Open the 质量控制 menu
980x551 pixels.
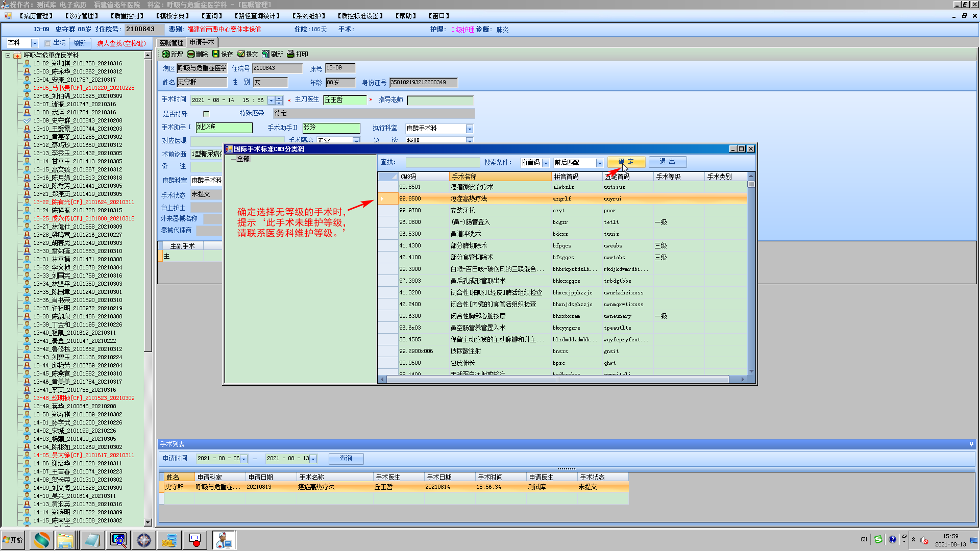coord(127,16)
